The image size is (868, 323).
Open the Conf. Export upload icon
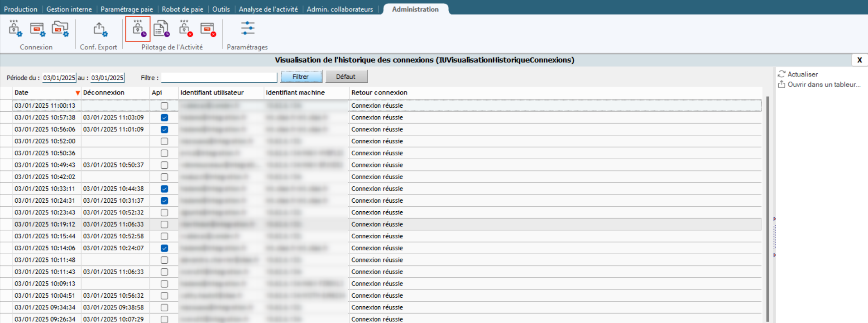100,29
